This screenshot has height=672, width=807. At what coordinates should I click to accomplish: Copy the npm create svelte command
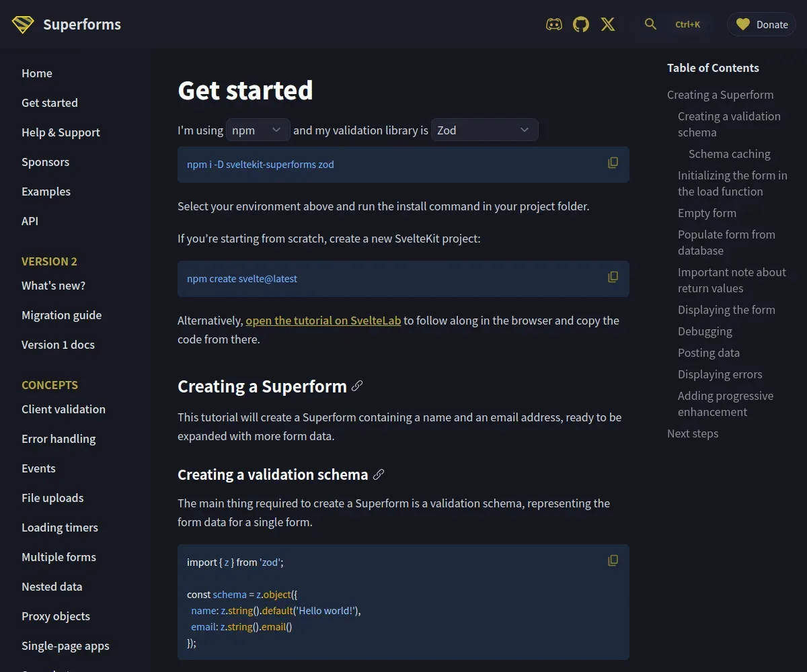[613, 277]
